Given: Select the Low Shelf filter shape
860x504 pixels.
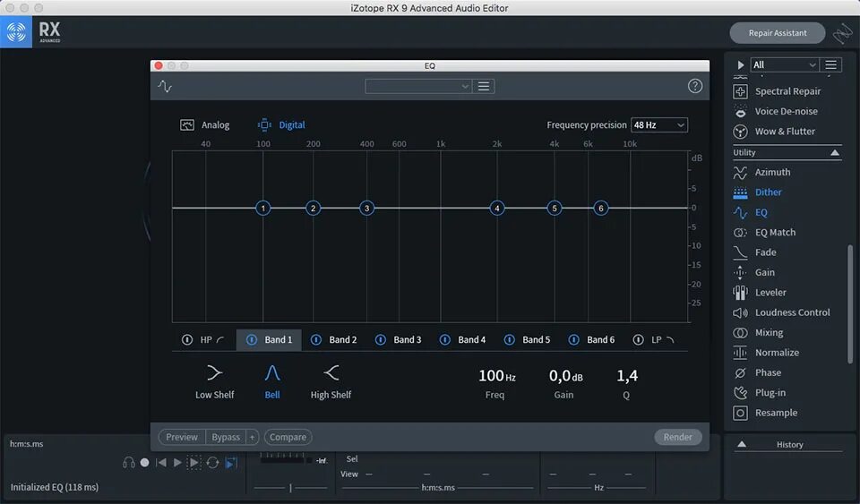Looking at the screenshot, I should point(214,382).
